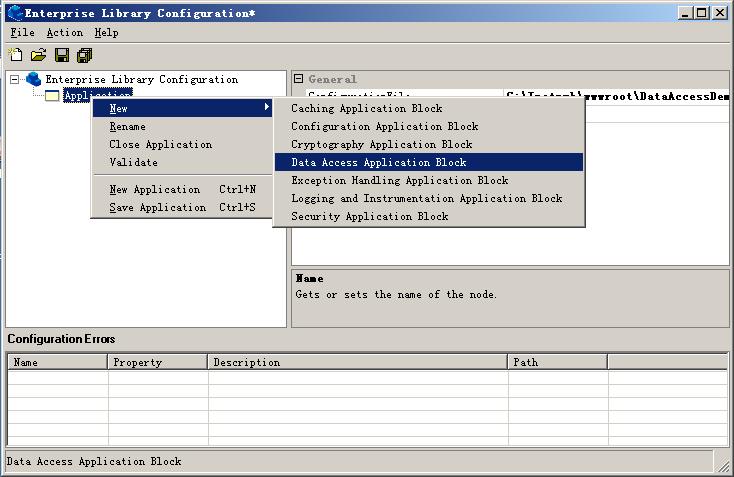The width and height of the screenshot is (734, 477).
Task: Open the File menu
Action: coord(22,33)
